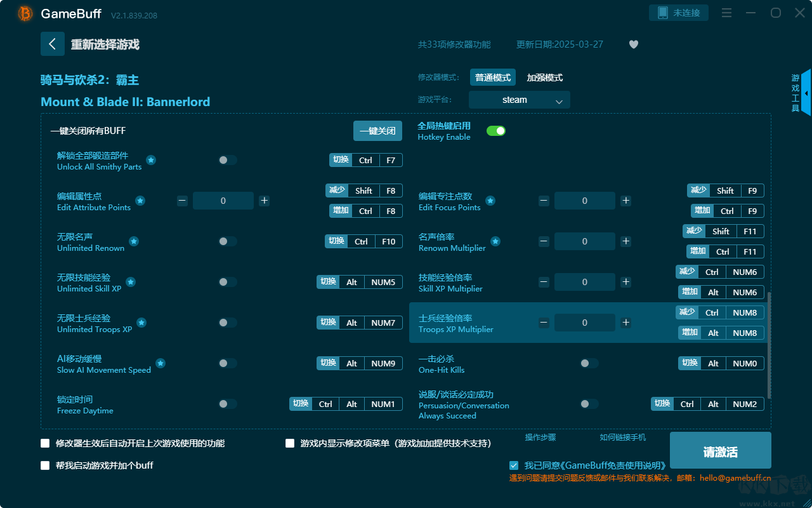Turn on One-Hit Kills
Image resolution: width=812 pixels, height=508 pixels.
(589, 363)
